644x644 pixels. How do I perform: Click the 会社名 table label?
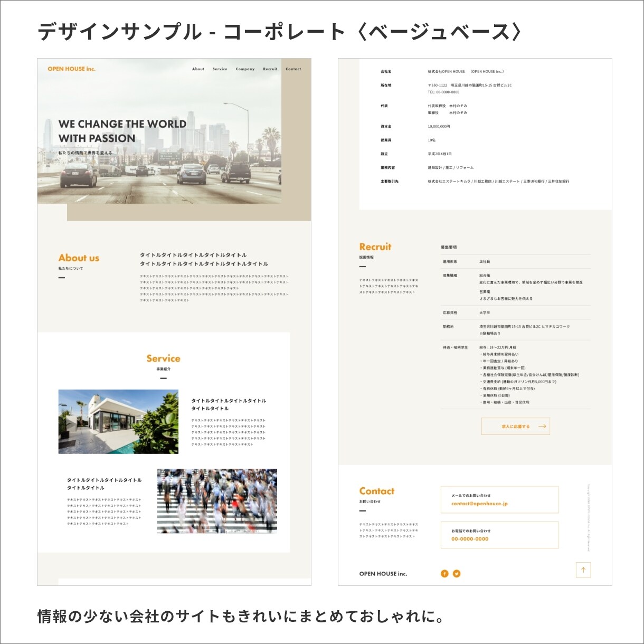(386, 71)
